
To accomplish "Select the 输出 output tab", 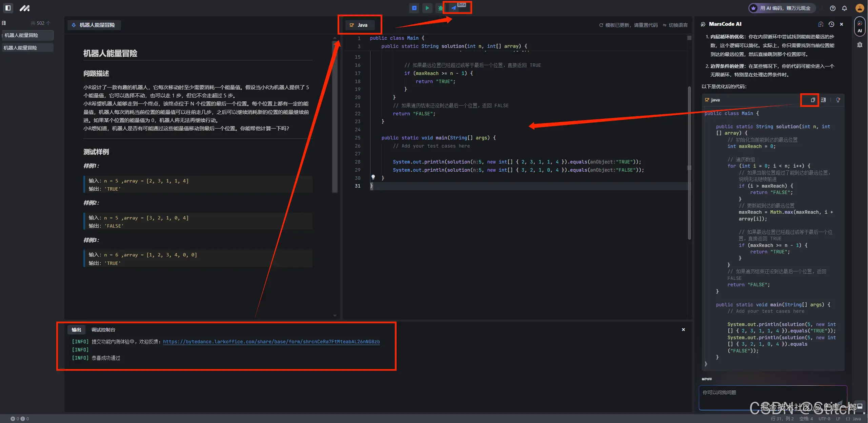I will click(76, 330).
